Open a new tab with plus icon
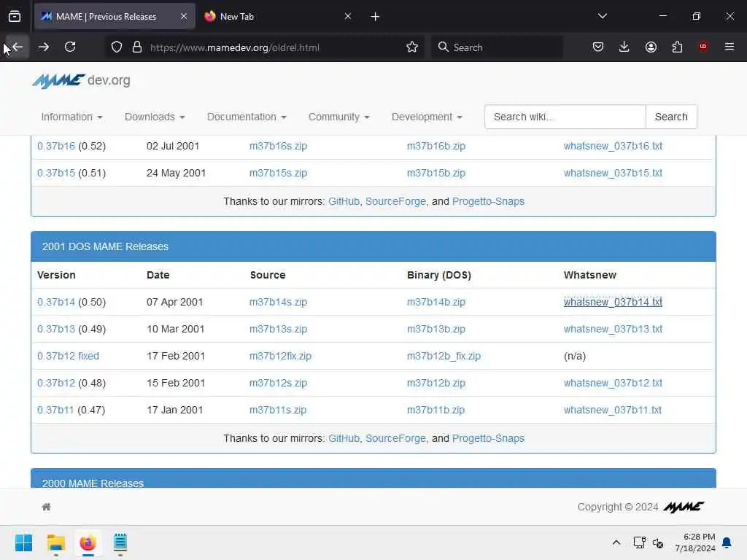747x560 pixels. pos(375,17)
